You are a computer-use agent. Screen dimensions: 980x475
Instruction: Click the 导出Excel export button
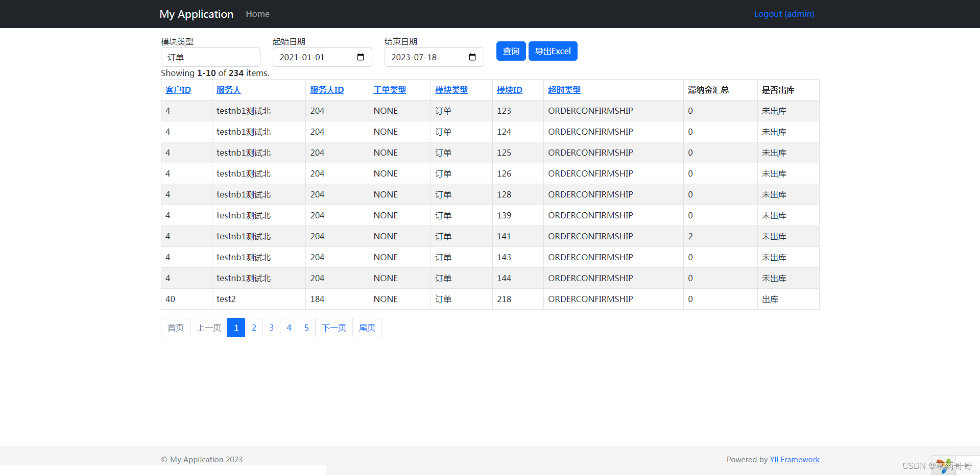(x=553, y=51)
